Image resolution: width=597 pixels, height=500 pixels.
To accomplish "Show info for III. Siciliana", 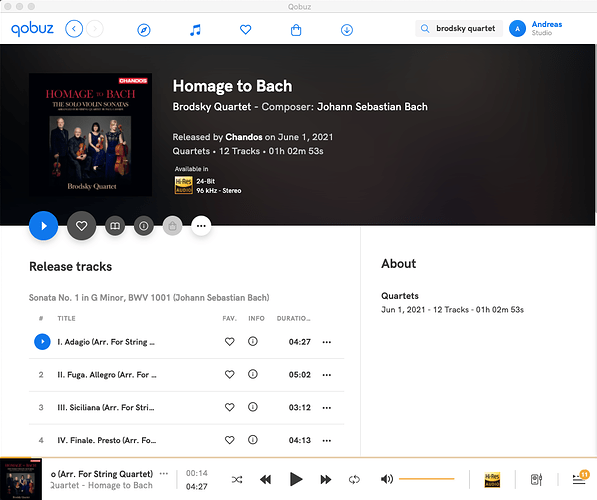I will [253, 407].
